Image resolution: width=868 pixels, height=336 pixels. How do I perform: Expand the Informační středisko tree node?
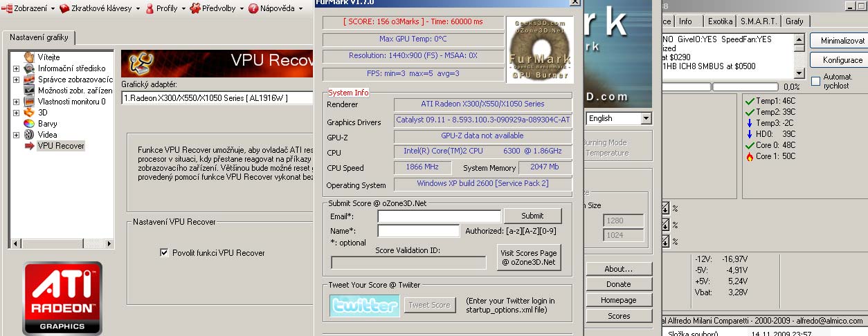[x=16, y=68]
